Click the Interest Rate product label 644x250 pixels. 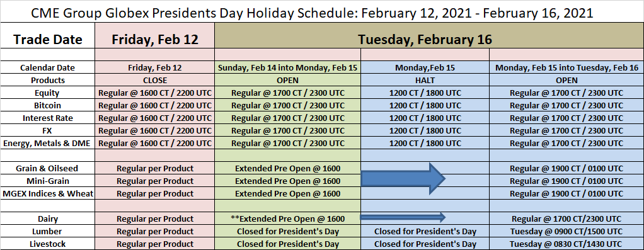[48, 118]
